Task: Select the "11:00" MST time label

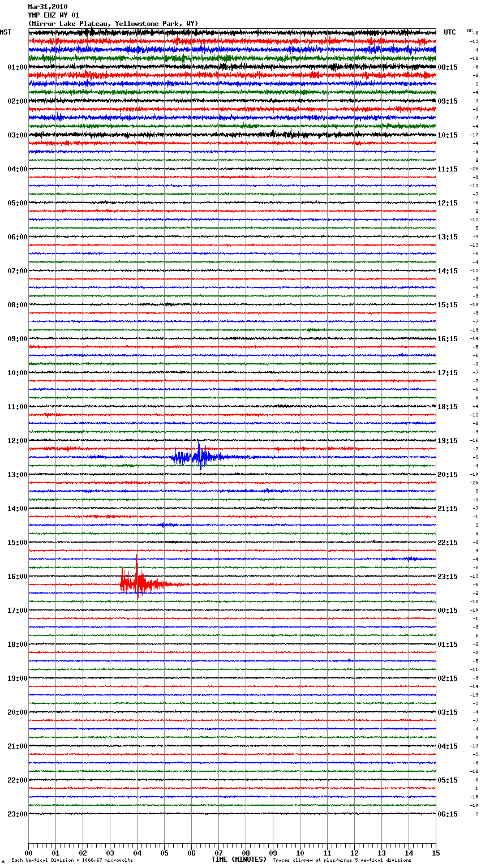Action: tap(18, 407)
